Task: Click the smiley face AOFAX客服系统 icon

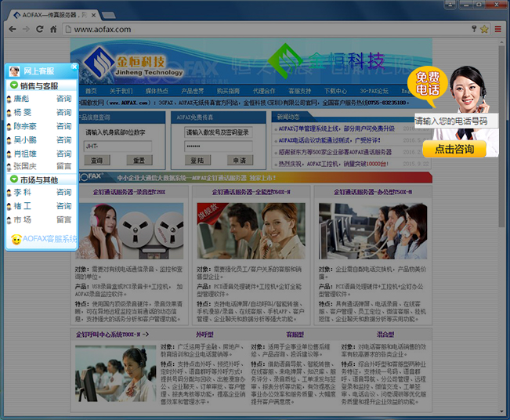Action: tap(16, 239)
